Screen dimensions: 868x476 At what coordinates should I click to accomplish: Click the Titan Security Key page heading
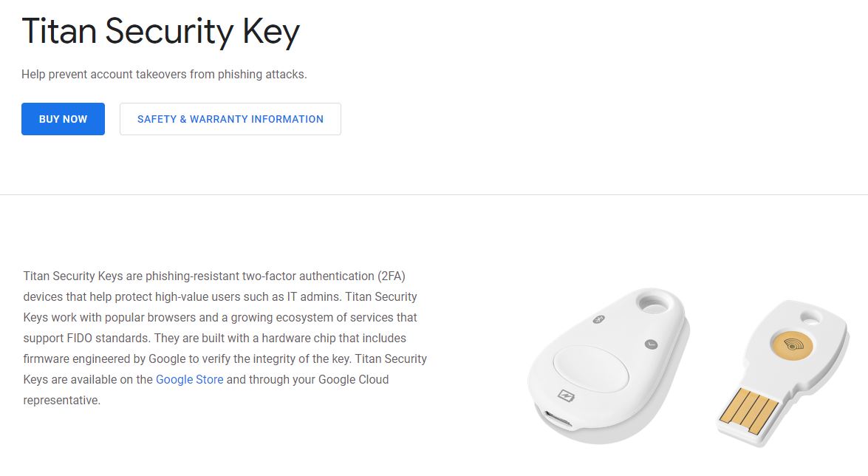(x=160, y=32)
